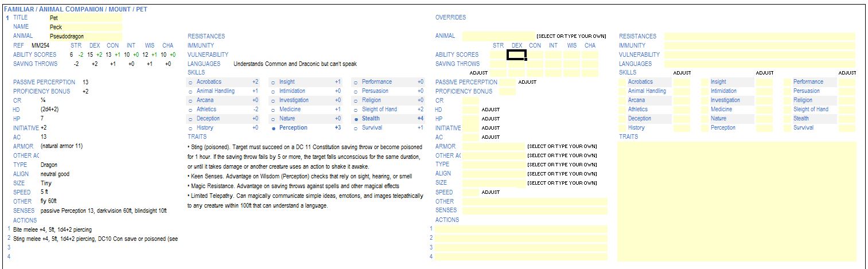Select the Vulnerability override field
868x269 pixels.
760,54
